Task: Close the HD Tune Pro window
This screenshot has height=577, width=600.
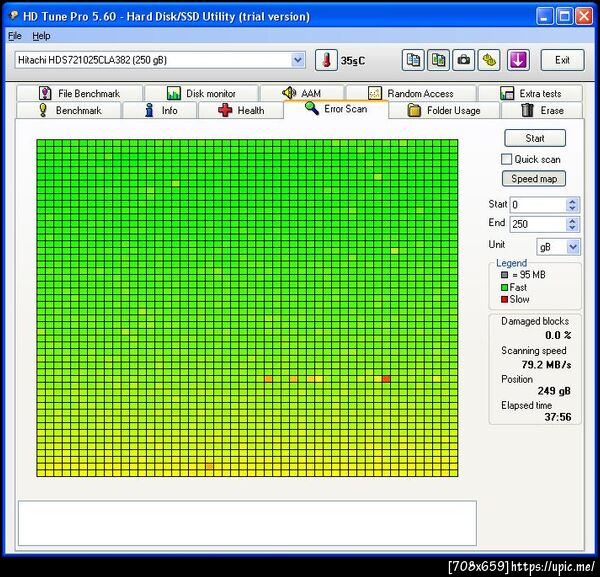Action: pyautogui.click(x=584, y=16)
